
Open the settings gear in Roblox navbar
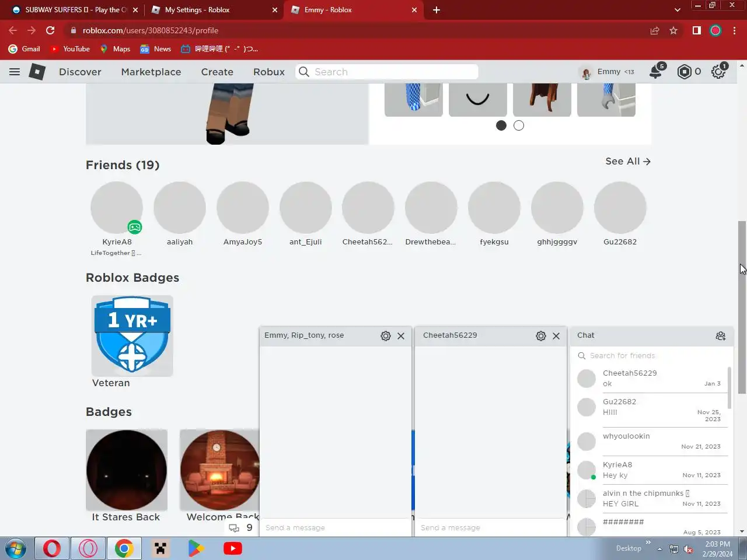(x=718, y=72)
